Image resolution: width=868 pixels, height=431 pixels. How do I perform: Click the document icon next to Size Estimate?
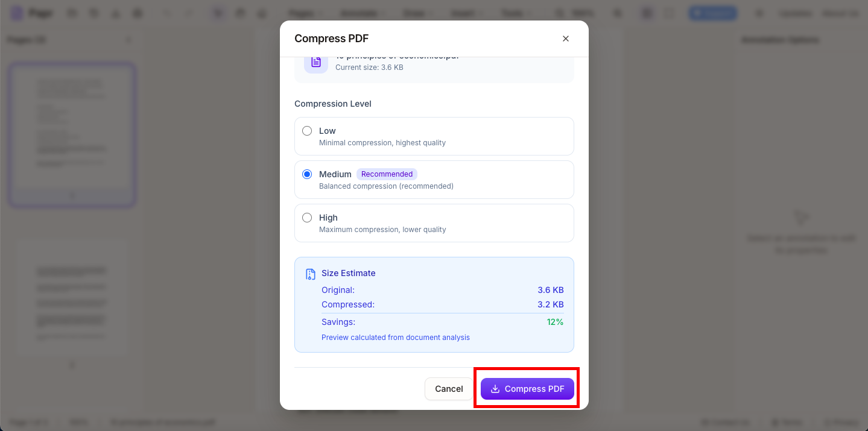coord(311,274)
